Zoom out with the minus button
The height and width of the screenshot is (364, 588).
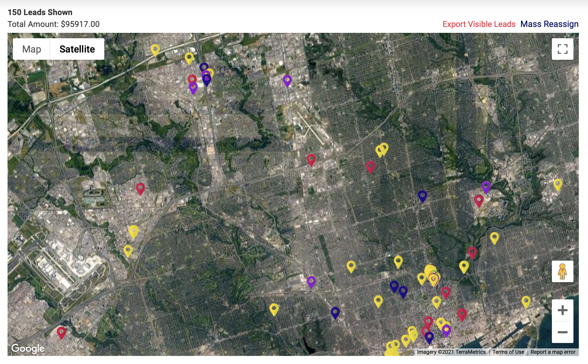click(562, 332)
